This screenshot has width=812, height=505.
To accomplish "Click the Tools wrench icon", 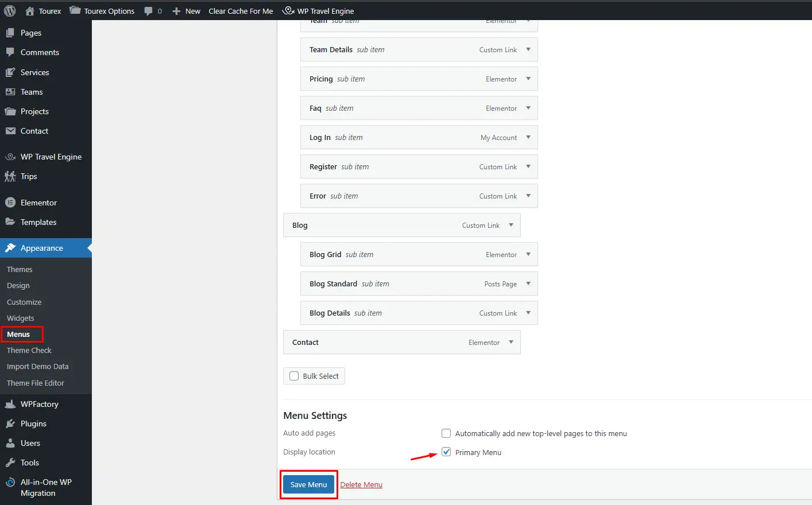I will [10, 463].
